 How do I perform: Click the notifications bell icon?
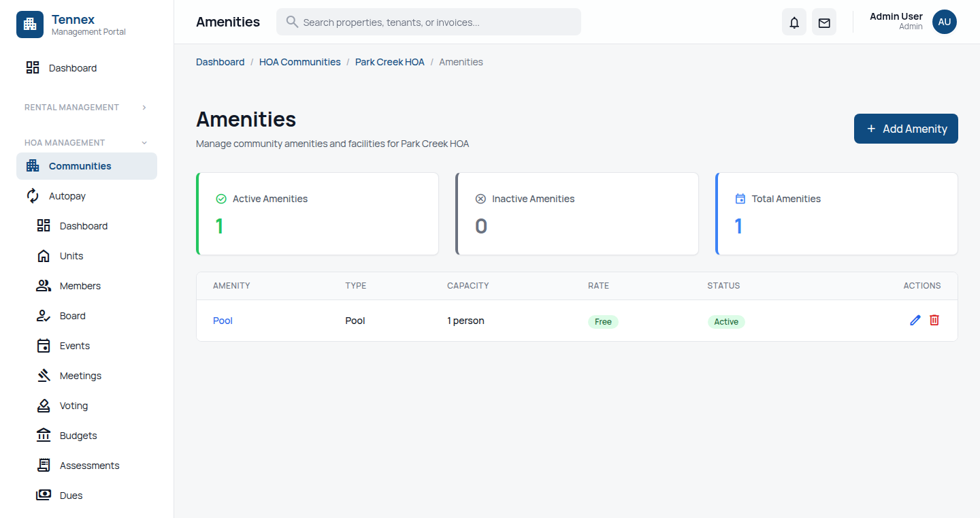[794, 22]
